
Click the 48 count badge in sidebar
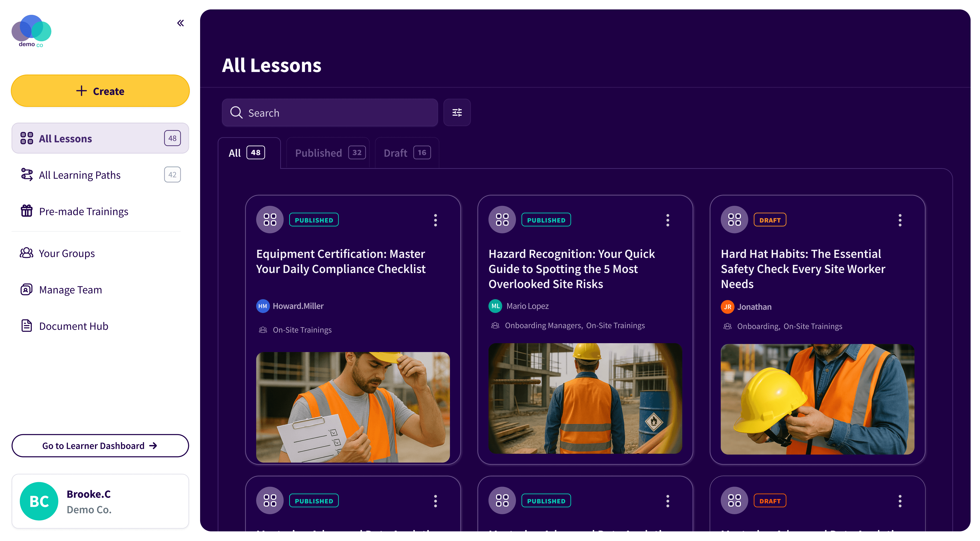click(172, 138)
